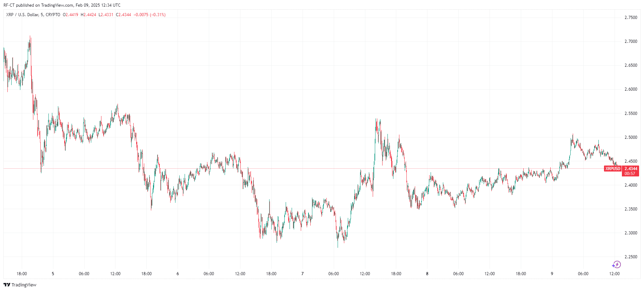Viewport: 644px width, 291px height.
Task: Click the 2.6500 price axis label
Action: (x=631, y=65)
